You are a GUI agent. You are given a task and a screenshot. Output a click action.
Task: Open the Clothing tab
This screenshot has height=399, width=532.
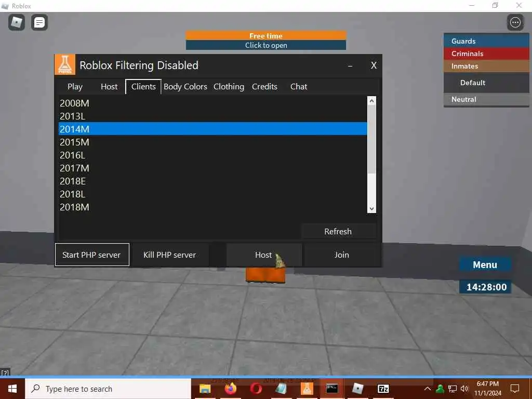(229, 87)
